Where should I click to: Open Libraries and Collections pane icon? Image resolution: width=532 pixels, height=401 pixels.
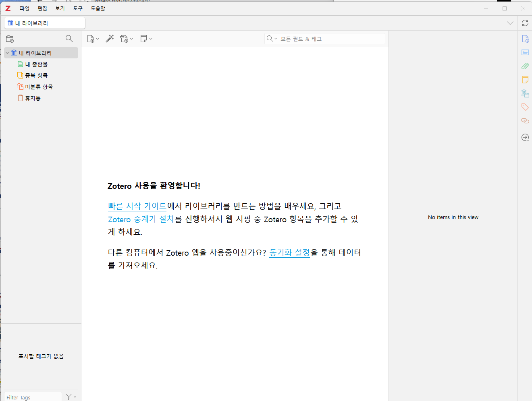525,93
